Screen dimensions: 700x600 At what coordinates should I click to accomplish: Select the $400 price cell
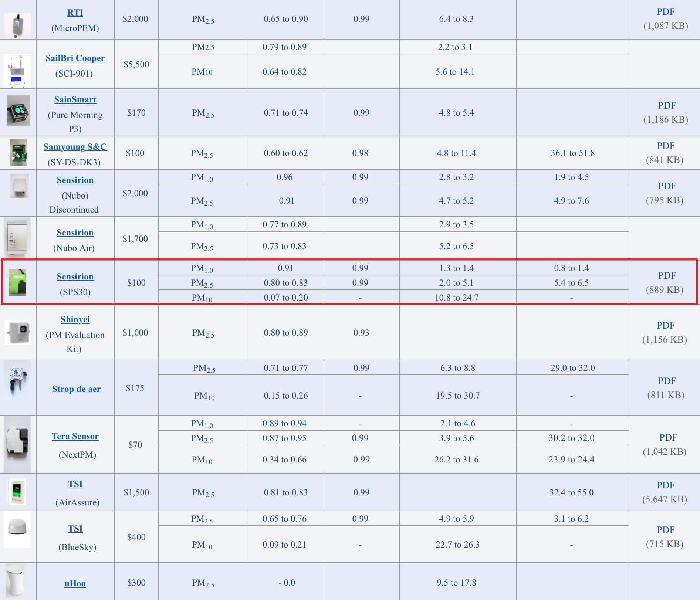pyautogui.click(x=136, y=537)
